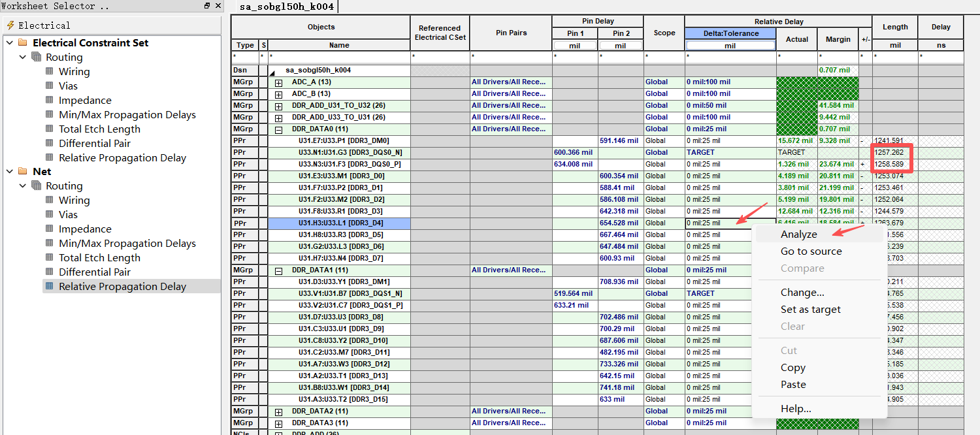Open Impedance worksheet icon under Electrical Constraint Set
Screen dimensions: 980x435
click(x=50, y=101)
